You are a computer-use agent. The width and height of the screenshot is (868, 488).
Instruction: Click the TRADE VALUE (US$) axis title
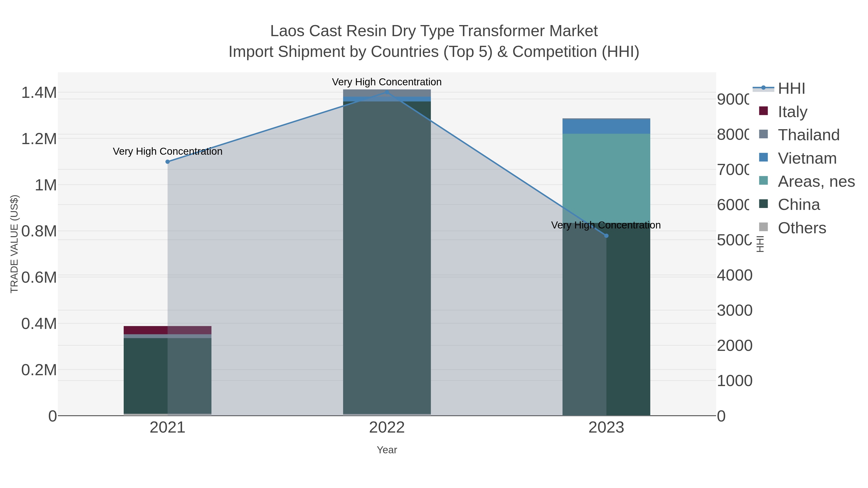(14, 244)
